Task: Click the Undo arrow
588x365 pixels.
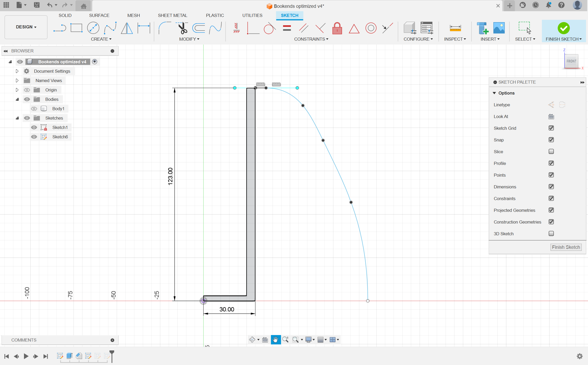Action: (50, 5)
